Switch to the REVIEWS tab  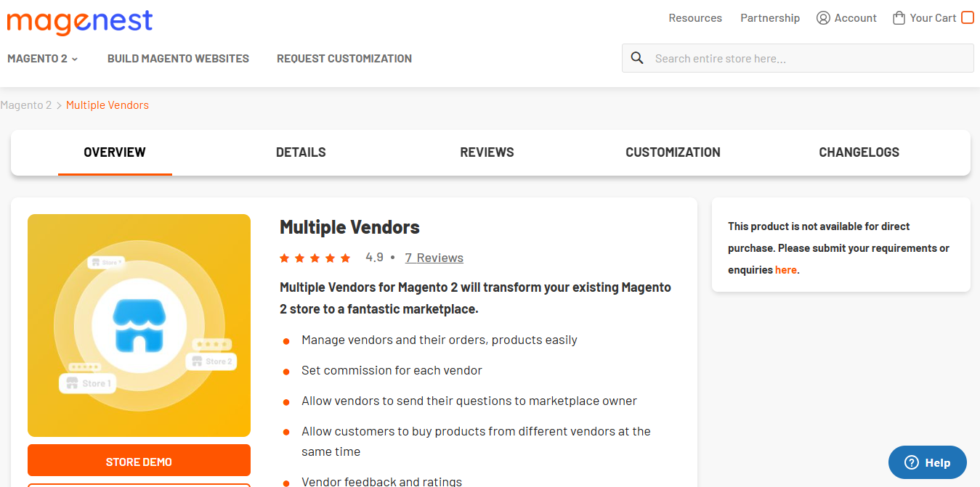pos(487,152)
